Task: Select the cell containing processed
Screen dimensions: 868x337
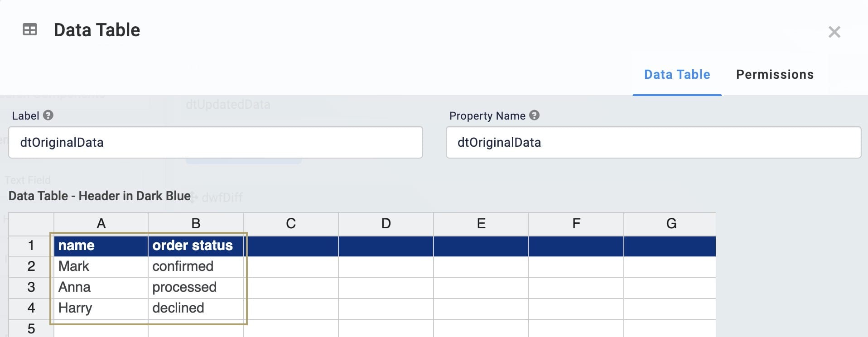Action: click(x=195, y=288)
